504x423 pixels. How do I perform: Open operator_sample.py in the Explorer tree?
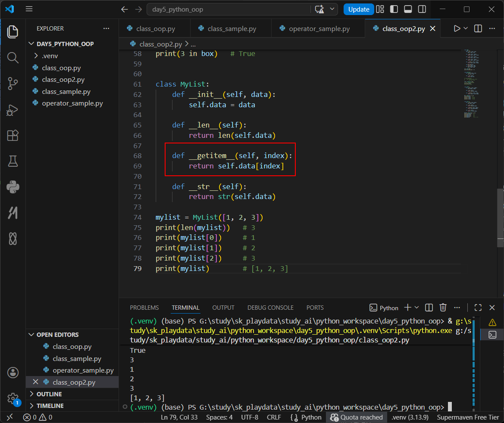click(72, 103)
